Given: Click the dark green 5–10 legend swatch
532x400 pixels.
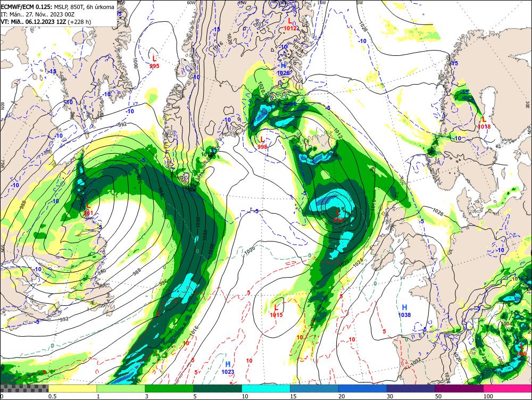Looking at the screenshot, I should click(x=218, y=388).
